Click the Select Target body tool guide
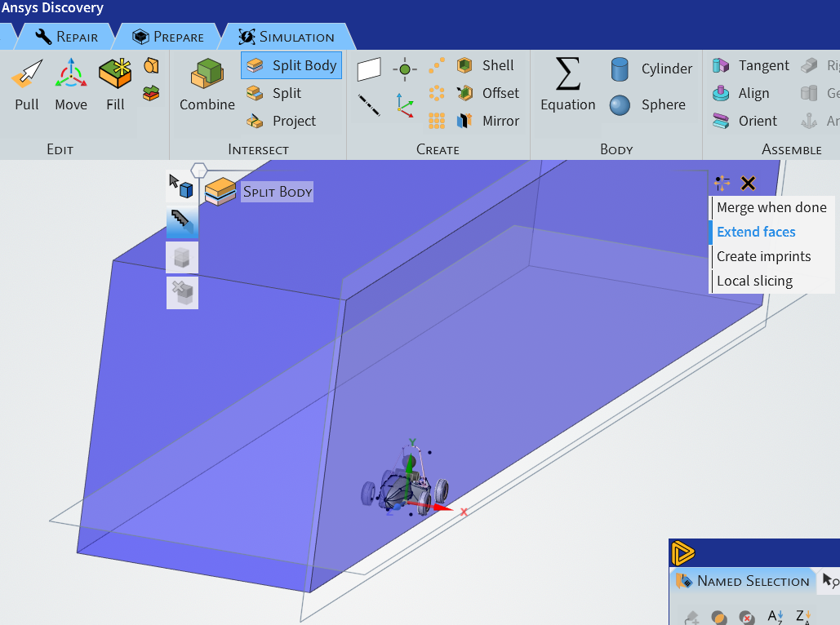 (x=181, y=186)
